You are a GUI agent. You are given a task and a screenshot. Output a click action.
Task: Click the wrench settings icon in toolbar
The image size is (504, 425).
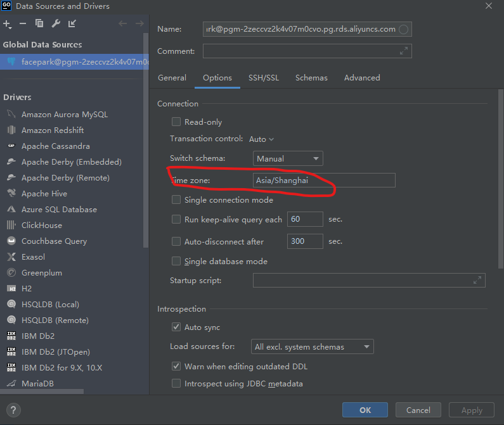coord(56,23)
